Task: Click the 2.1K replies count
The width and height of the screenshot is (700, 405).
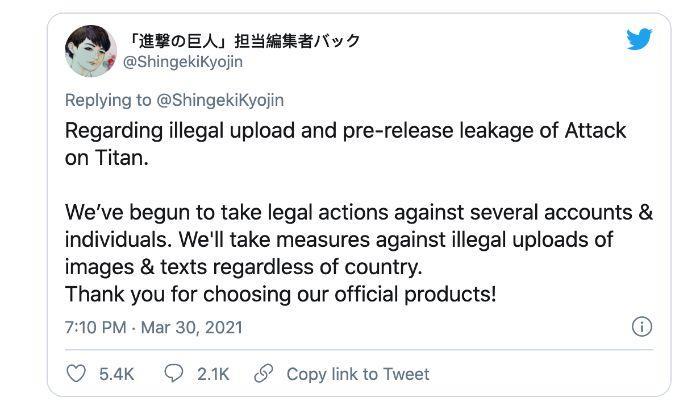Action: [212, 374]
